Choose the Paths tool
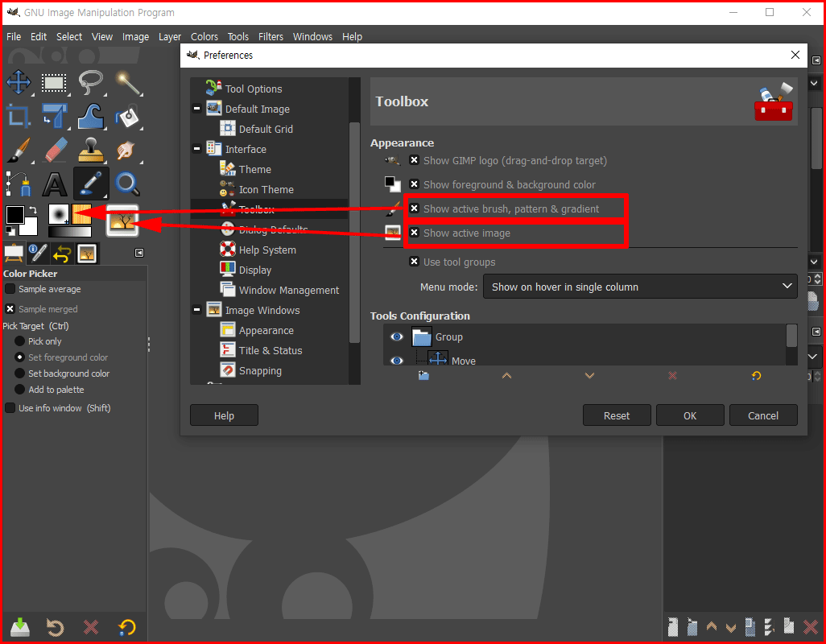The height and width of the screenshot is (644, 826). pyautogui.click(x=19, y=184)
